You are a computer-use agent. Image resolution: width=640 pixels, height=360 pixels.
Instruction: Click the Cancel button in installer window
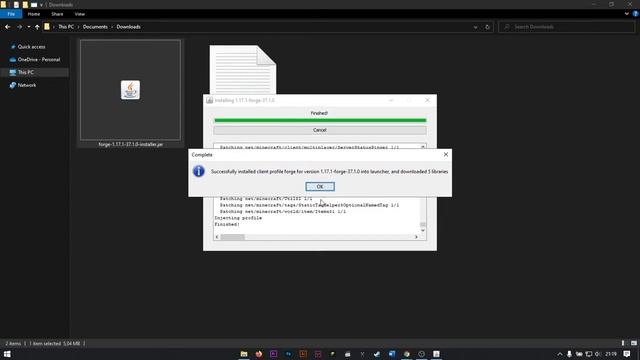pos(320,130)
